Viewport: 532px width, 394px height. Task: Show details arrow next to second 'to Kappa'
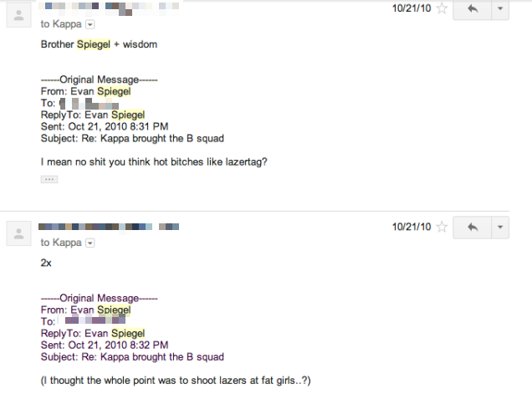90,243
